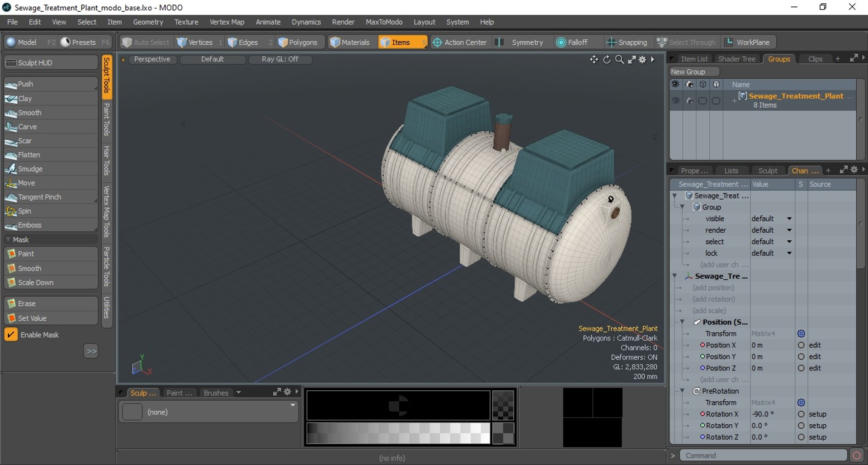Viewport: 868px width, 465px height.
Task: Select the Smudge sculpt tool
Action: pyautogui.click(x=51, y=169)
